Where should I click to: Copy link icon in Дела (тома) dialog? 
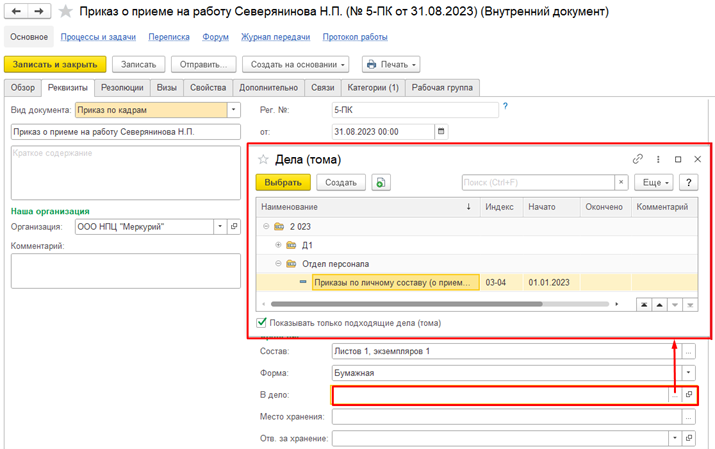[637, 159]
